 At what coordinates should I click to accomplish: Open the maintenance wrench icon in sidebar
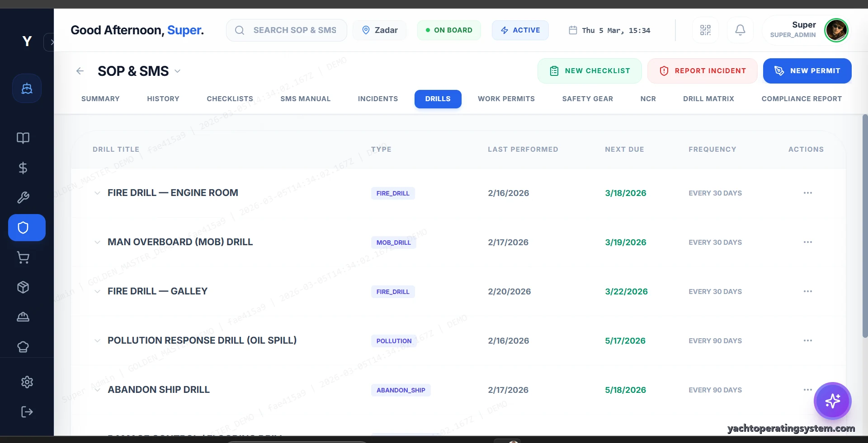(23, 198)
